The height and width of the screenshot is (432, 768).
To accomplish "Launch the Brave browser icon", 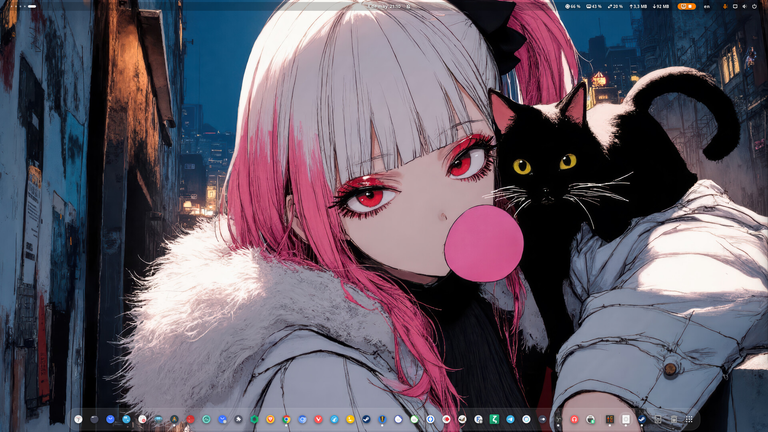I will [x=270, y=419].
